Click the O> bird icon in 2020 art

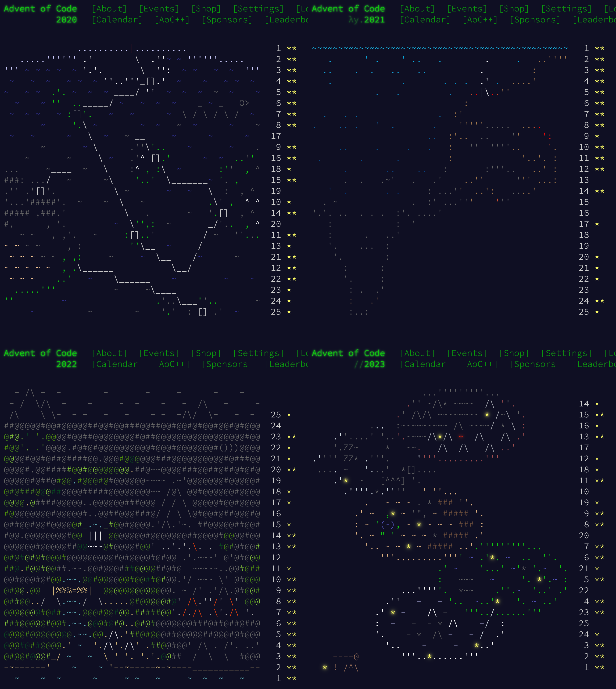244,103
